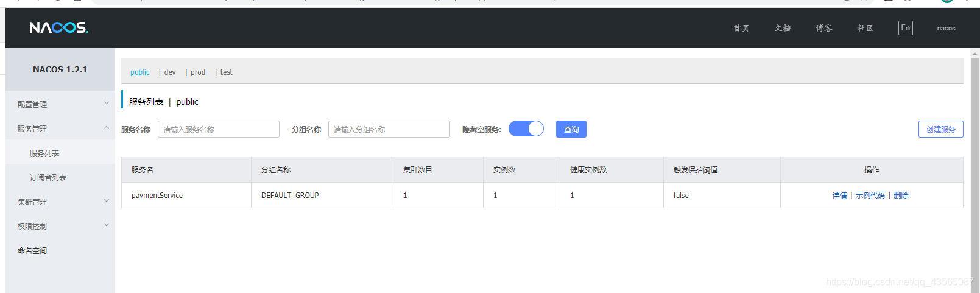This screenshot has width=980, height=293.
Task: Click the 集群数目 column header
Action: click(439, 170)
